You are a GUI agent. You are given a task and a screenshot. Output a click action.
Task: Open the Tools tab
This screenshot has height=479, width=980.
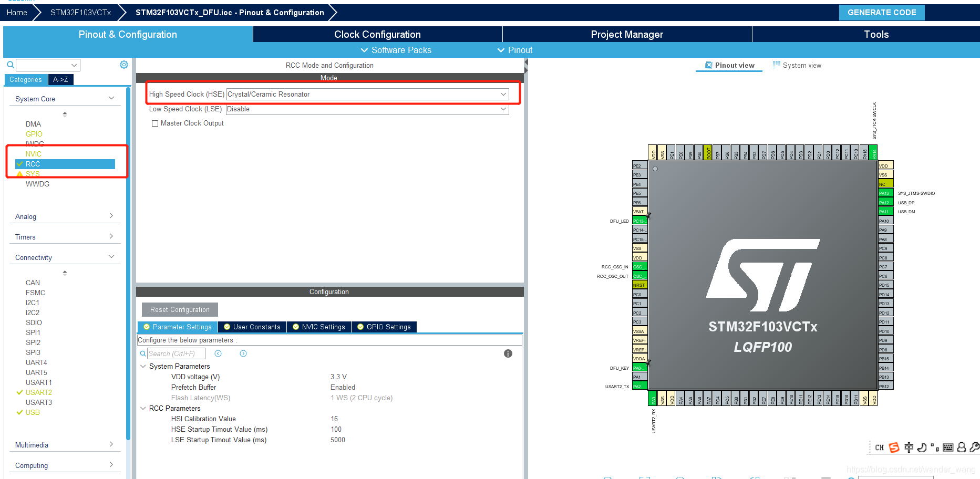876,34
